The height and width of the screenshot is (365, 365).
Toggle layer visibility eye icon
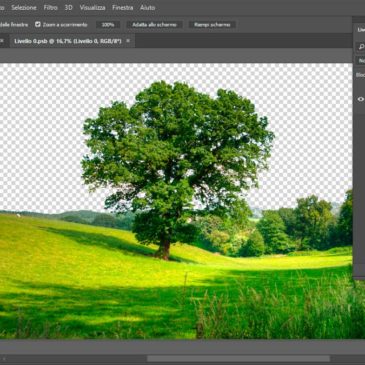pos(361,99)
